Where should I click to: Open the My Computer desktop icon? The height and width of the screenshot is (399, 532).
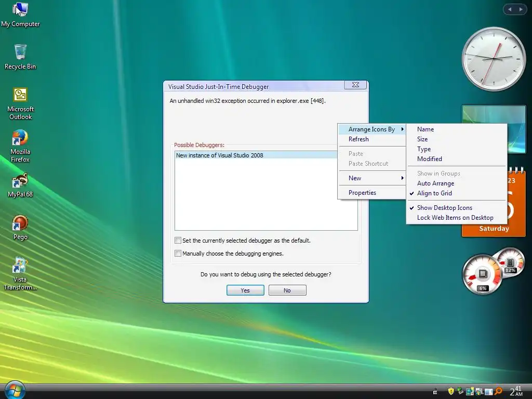(x=20, y=15)
